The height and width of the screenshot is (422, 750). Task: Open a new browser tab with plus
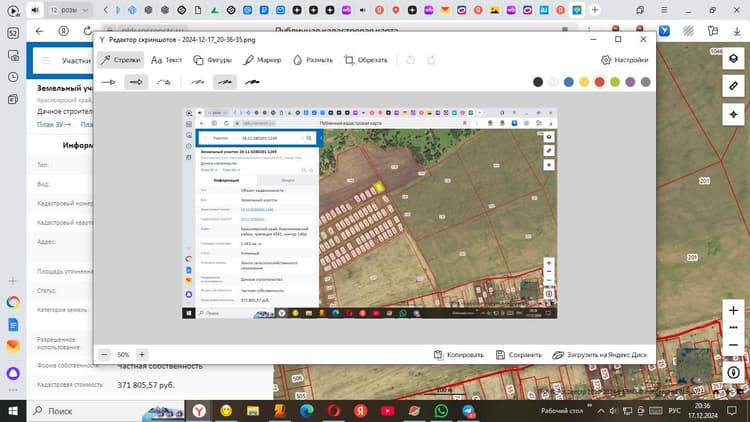pyautogui.click(x=595, y=10)
